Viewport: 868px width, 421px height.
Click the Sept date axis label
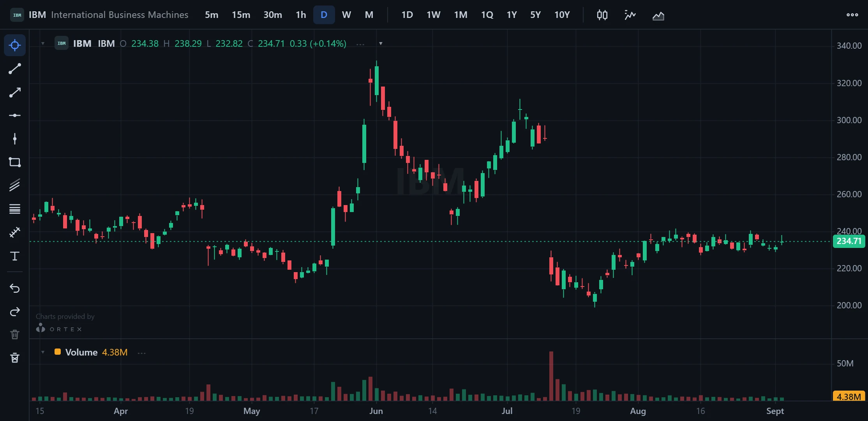pos(775,411)
